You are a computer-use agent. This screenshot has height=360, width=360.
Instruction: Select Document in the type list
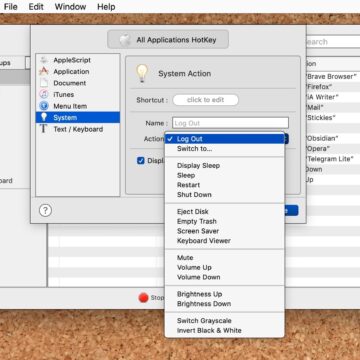tap(78, 83)
